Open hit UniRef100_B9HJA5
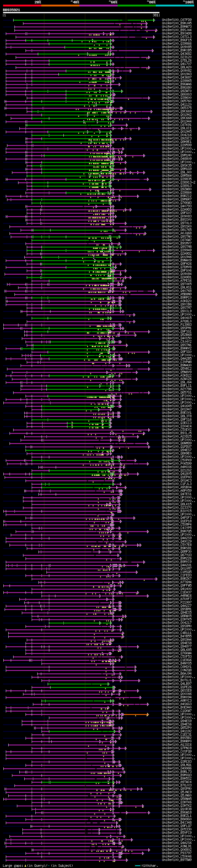Screen dimensions: 197x868 pos(177,23)
